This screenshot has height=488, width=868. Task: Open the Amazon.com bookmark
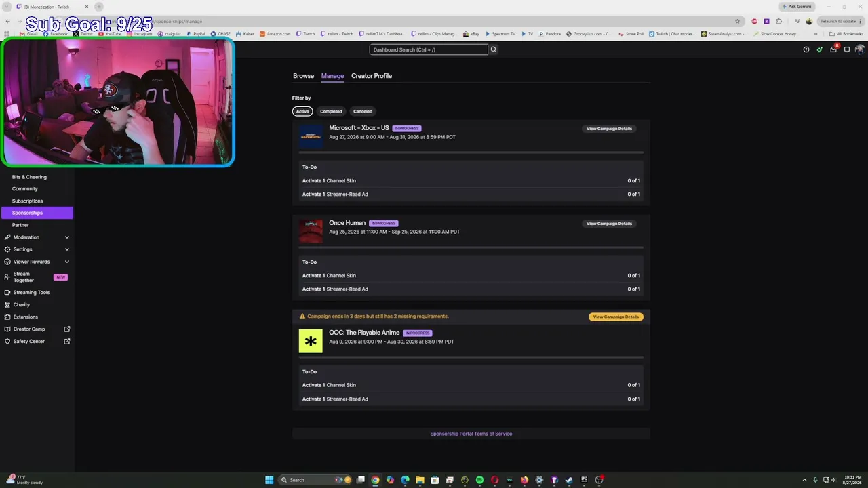275,34
